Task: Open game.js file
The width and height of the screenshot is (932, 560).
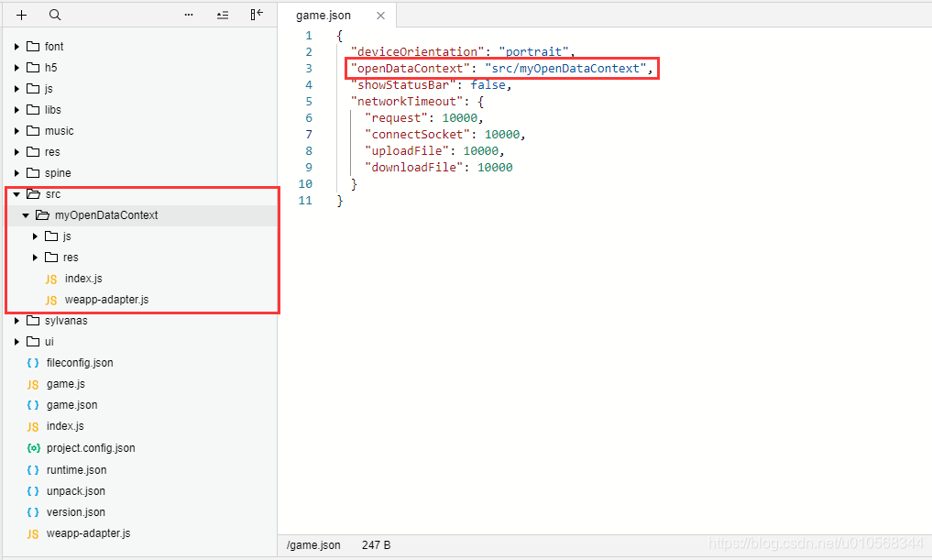Action: click(x=66, y=384)
